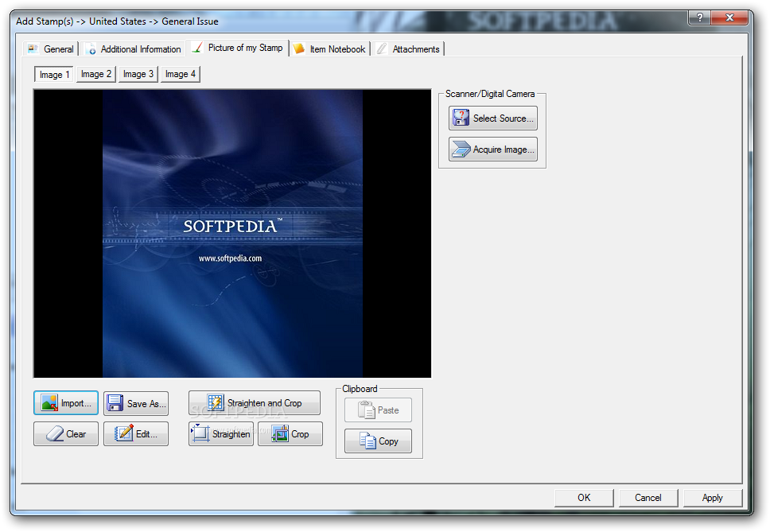Close the Add Stamp dialog window
The width and height of the screenshot is (770, 532).
click(x=729, y=17)
